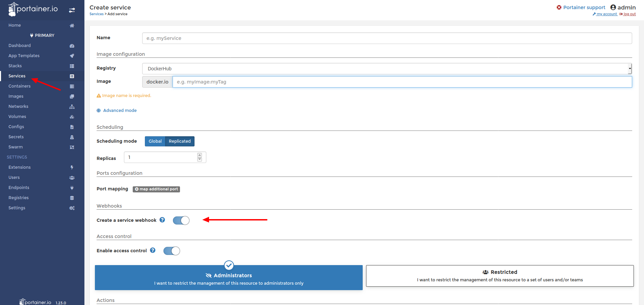The width and height of the screenshot is (644, 305).
Task: Open the Containers panel icon
Action: point(72,86)
